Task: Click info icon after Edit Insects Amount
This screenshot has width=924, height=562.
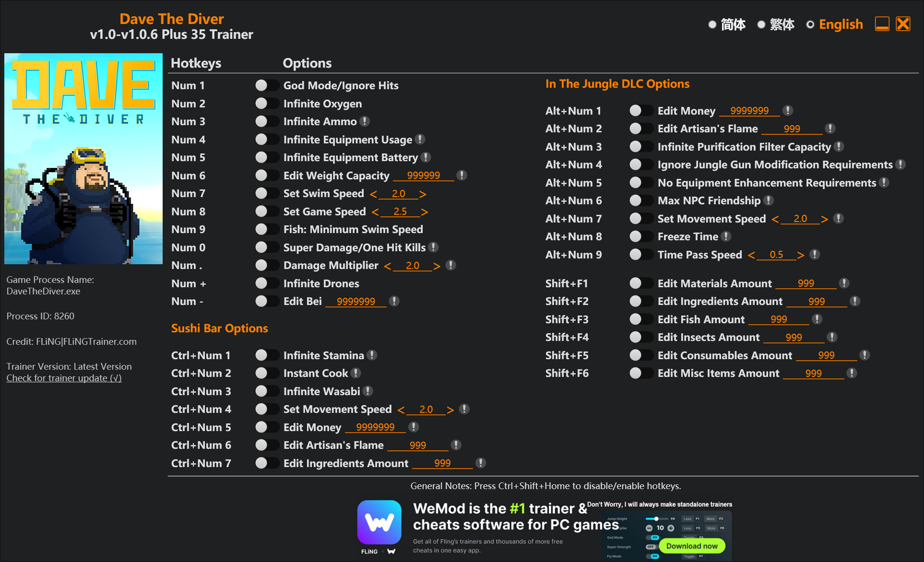Action: tap(832, 337)
